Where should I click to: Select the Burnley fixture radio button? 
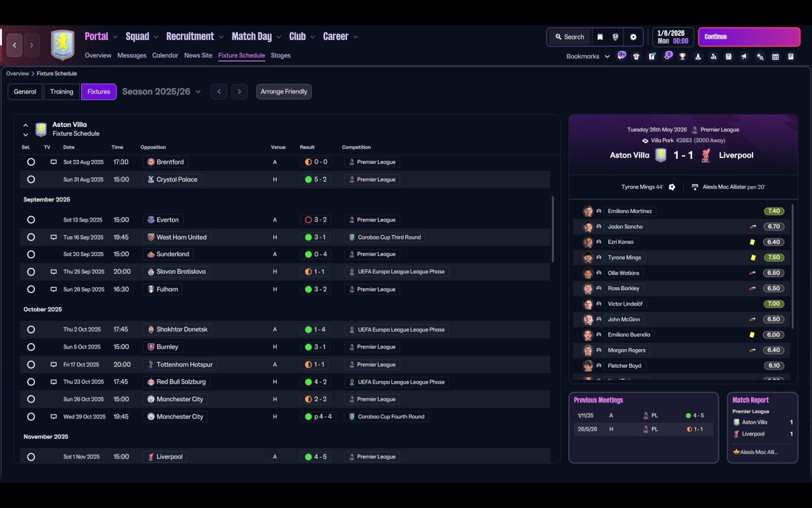(31, 347)
